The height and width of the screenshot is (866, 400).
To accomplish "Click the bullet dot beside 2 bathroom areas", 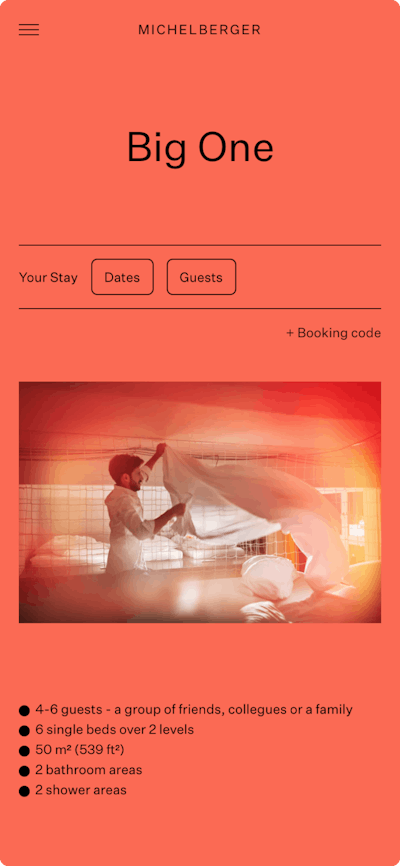I will [x=24, y=770].
